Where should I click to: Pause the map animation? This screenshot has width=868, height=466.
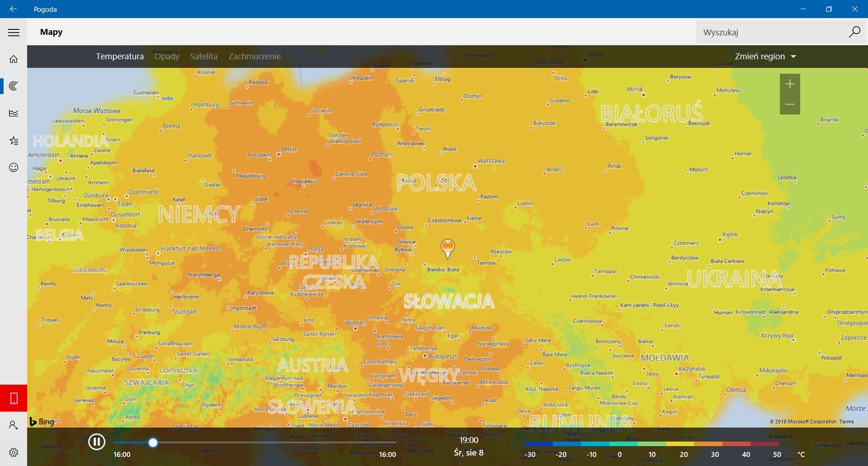(x=96, y=442)
